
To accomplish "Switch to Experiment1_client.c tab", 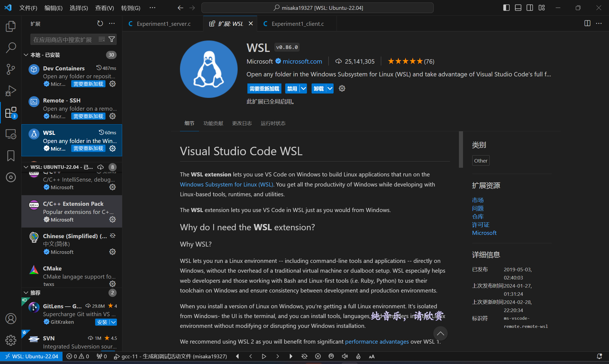I will pos(296,24).
